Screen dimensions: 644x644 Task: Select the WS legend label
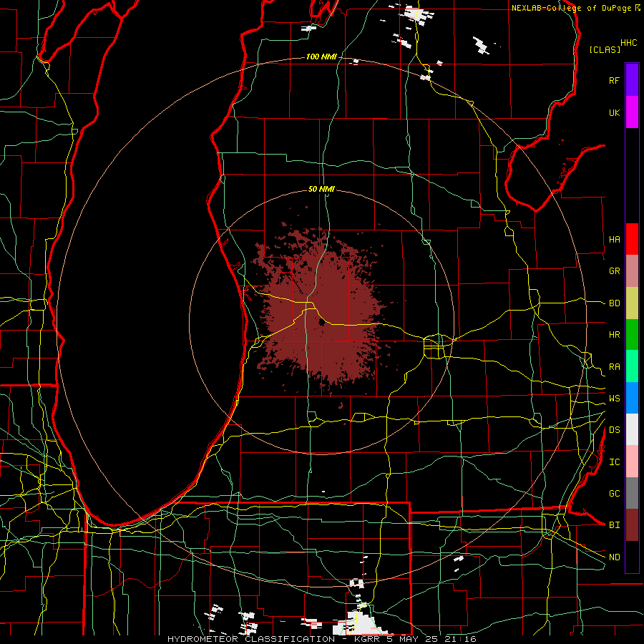pos(614,399)
